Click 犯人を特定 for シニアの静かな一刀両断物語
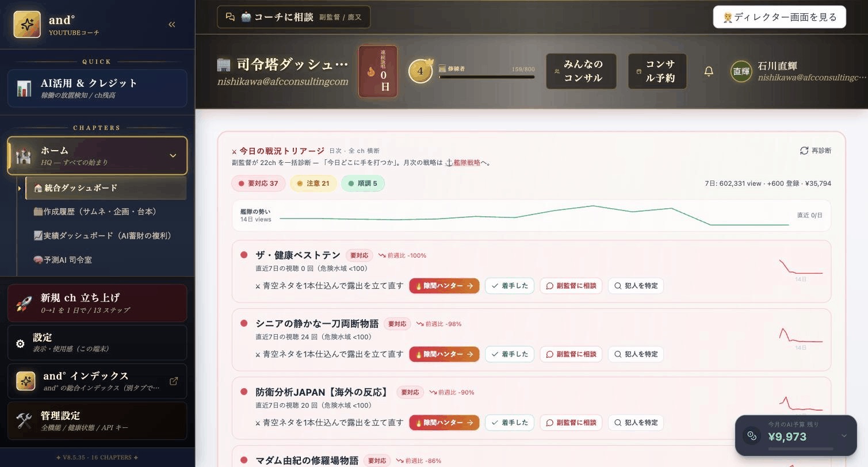Image resolution: width=868 pixels, height=467 pixels. pos(636,354)
